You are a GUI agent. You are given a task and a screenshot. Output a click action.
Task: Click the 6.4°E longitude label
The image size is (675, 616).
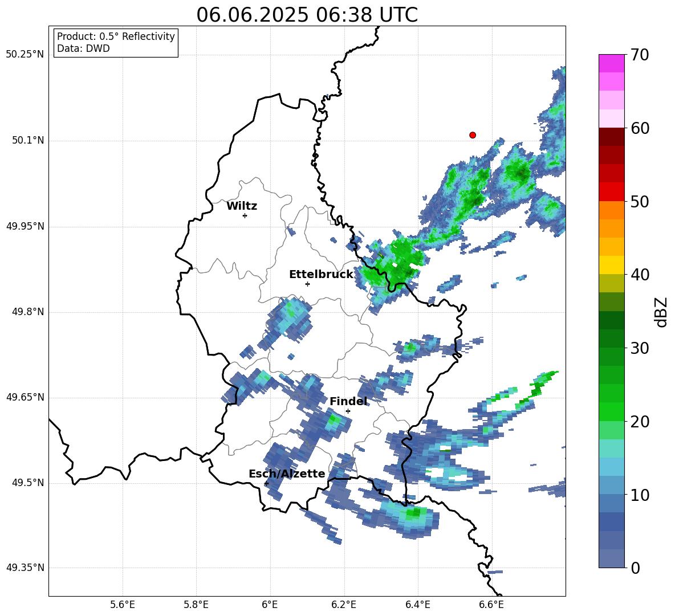coord(417,605)
